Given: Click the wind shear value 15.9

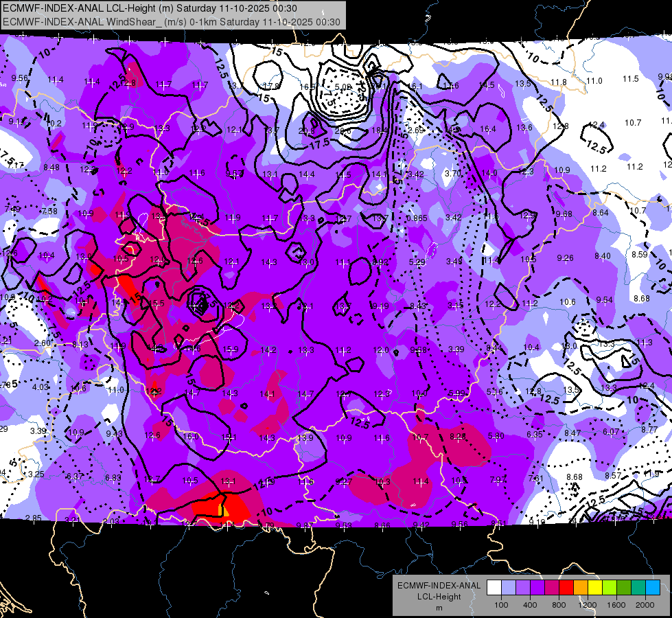Looking at the screenshot, I should pos(231,350).
